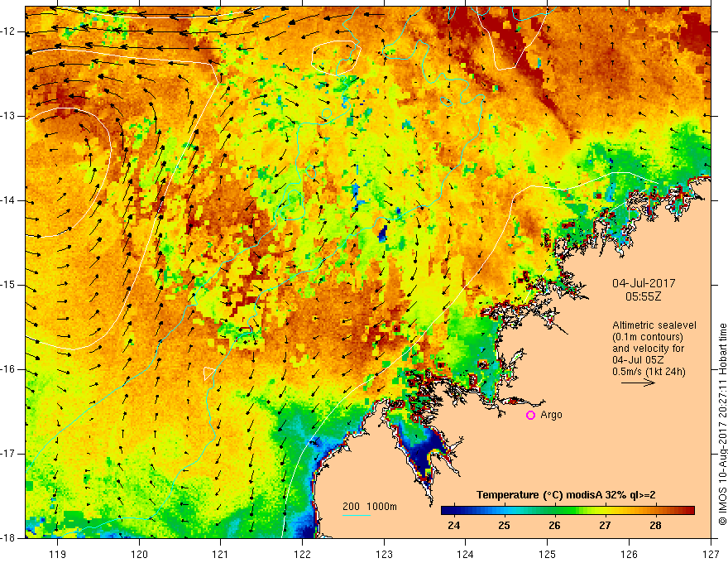Click the longitude axis label '123'
The height and width of the screenshot is (563, 728).
[x=384, y=554]
